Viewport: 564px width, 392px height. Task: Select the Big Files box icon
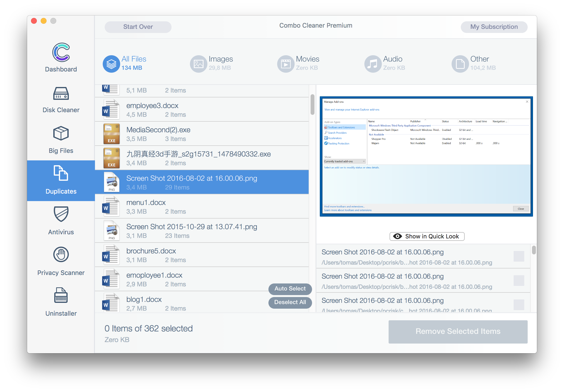[61, 133]
